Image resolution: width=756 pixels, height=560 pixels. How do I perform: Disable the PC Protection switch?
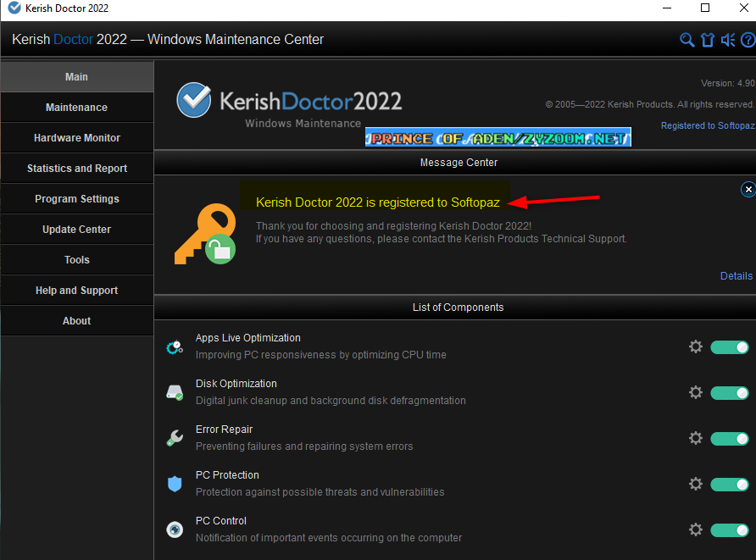coord(730,485)
